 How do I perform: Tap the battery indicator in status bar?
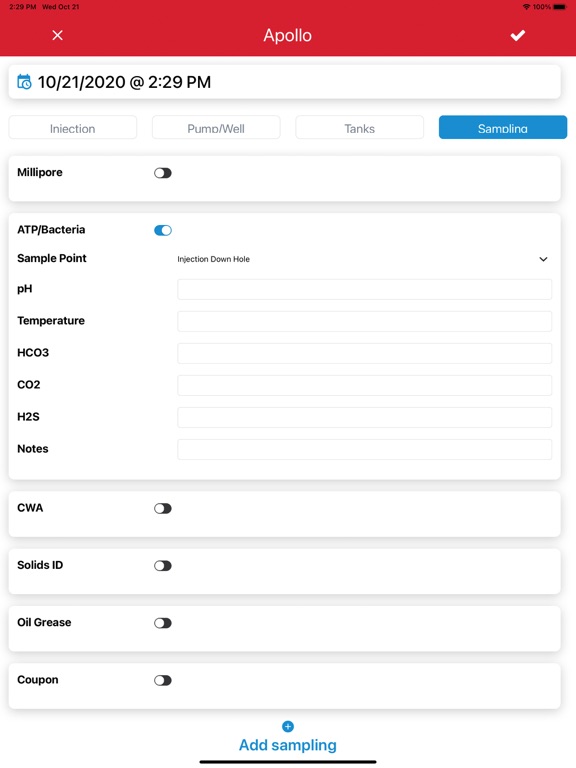point(559,7)
